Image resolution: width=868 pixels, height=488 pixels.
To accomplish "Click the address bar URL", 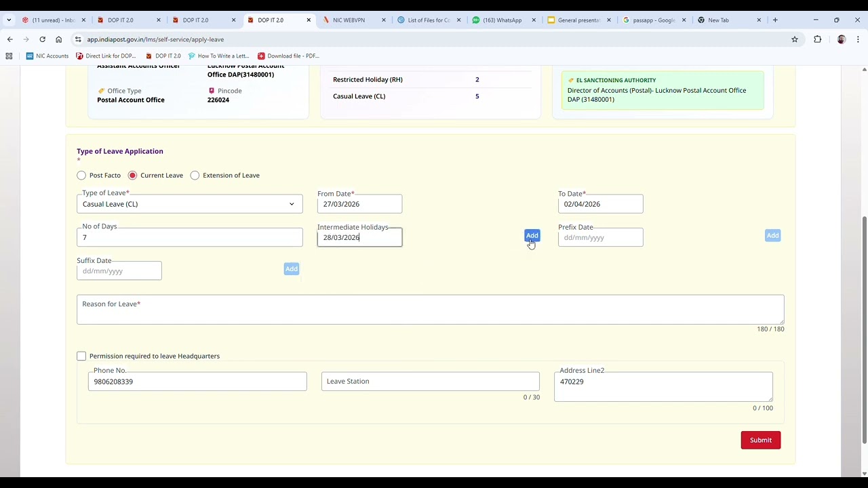I will pos(155,39).
